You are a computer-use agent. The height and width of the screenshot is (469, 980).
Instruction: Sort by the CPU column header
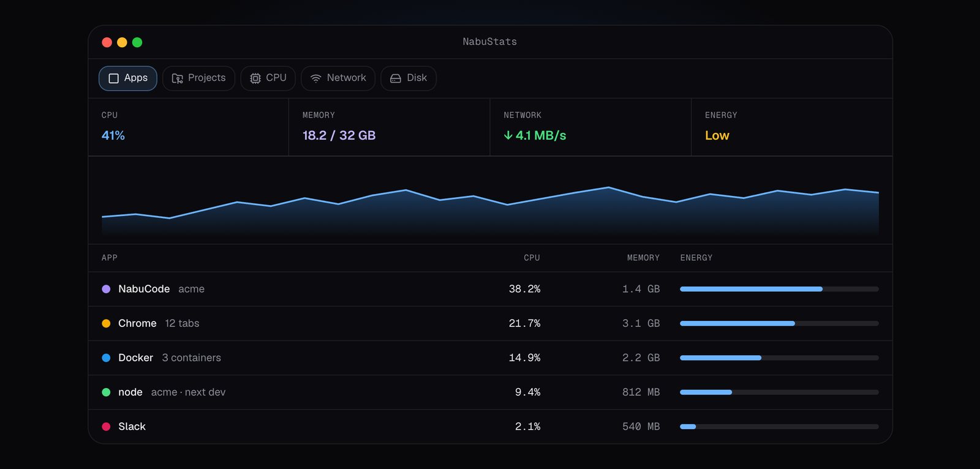pyautogui.click(x=532, y=258)
